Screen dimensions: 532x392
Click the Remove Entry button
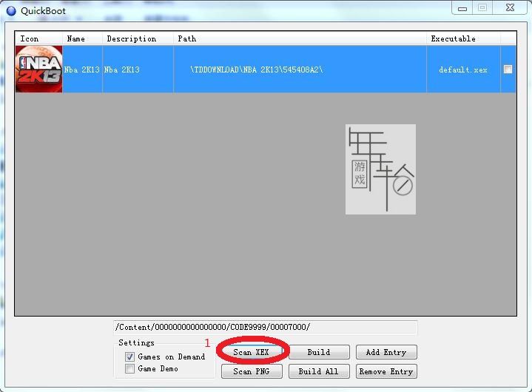coord(386,371)
